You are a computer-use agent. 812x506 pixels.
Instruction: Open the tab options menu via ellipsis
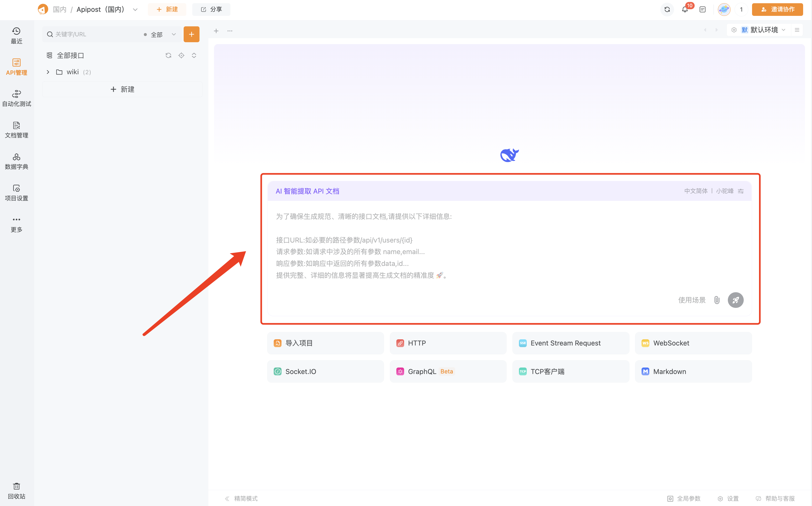[x=230, y=31]
